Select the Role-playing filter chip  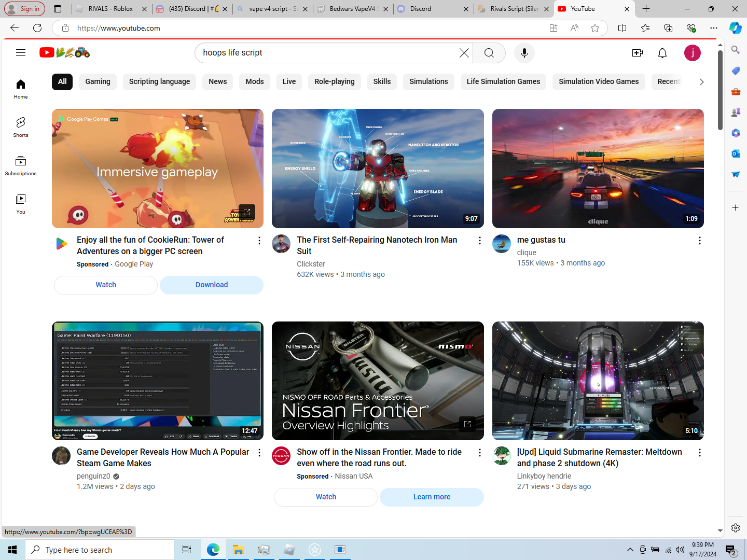click(335, 81)
